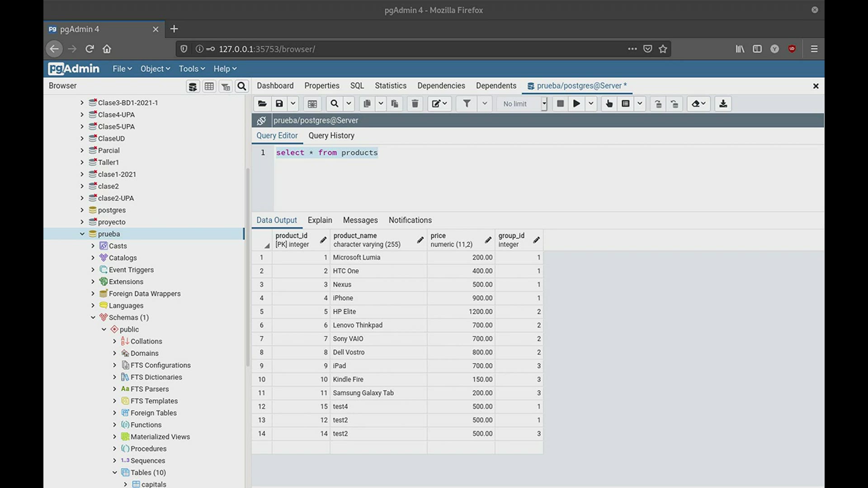This screenshot has height=488, width=868.
Task: Switch to the SQL tab
Action: point(357,86)
